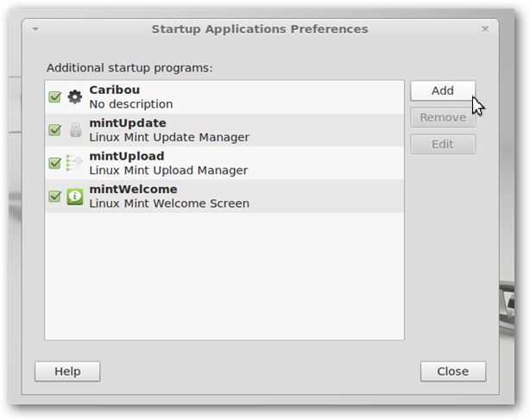This screenshot has height=420, width=530.
Task: Select the mintUpdate entry name
Action: tap(128, 122)
